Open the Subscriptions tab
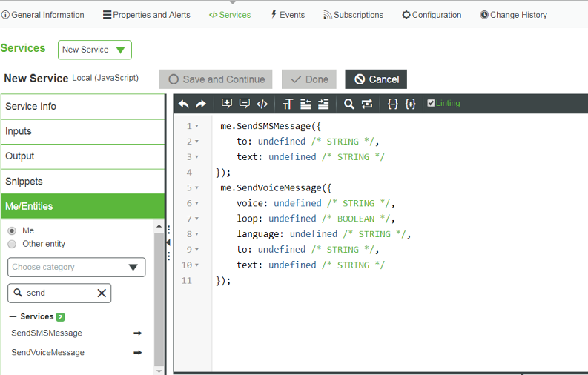588x375 pixels. (x=353, y=15)
